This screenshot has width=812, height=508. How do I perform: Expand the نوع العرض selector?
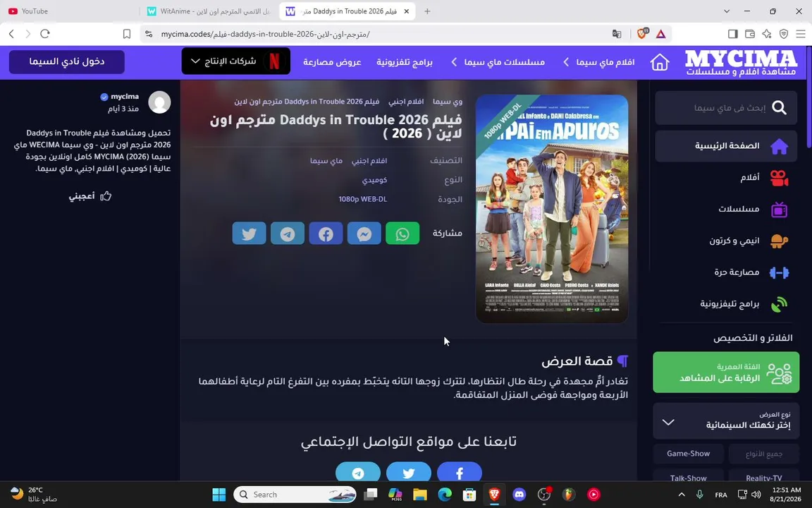pyautogui.click(x=726, y=421)
